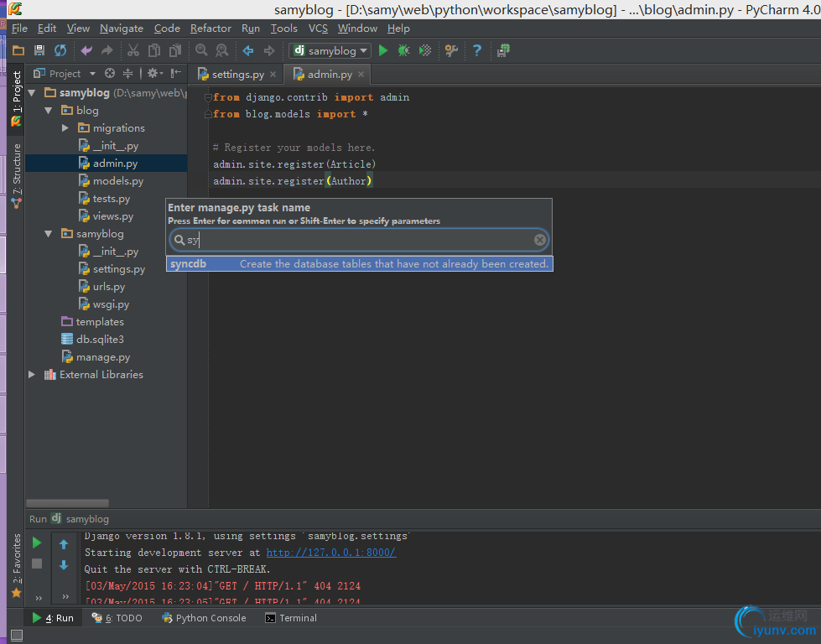The image size is (821, 644).
Task: Open the Refactor menu
Action: click(210, 29)
